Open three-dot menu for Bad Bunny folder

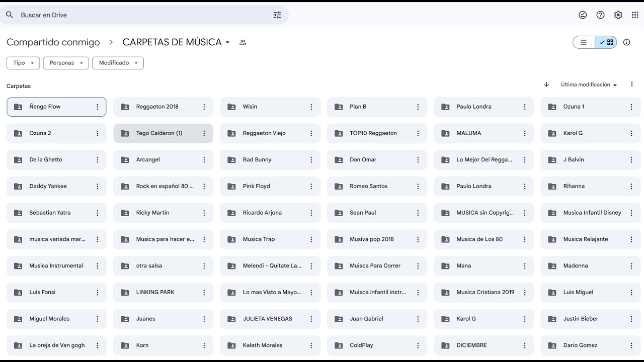coord(311,160)
